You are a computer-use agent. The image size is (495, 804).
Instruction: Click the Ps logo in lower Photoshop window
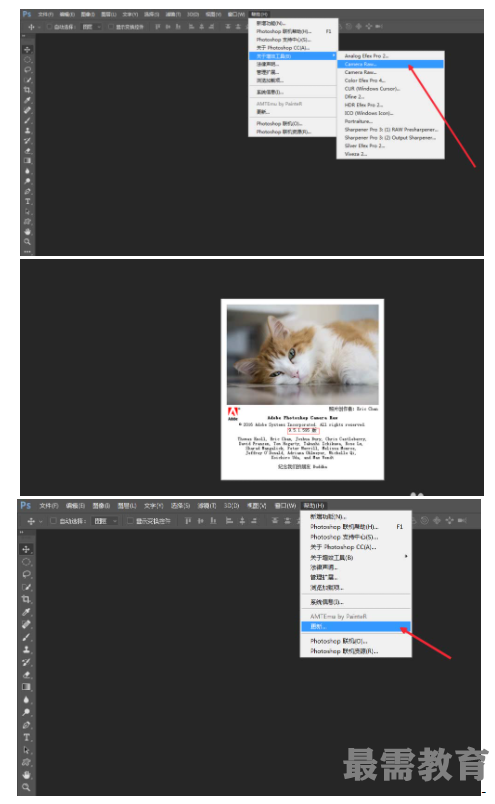pyautogui.click(x=26, y=506)
